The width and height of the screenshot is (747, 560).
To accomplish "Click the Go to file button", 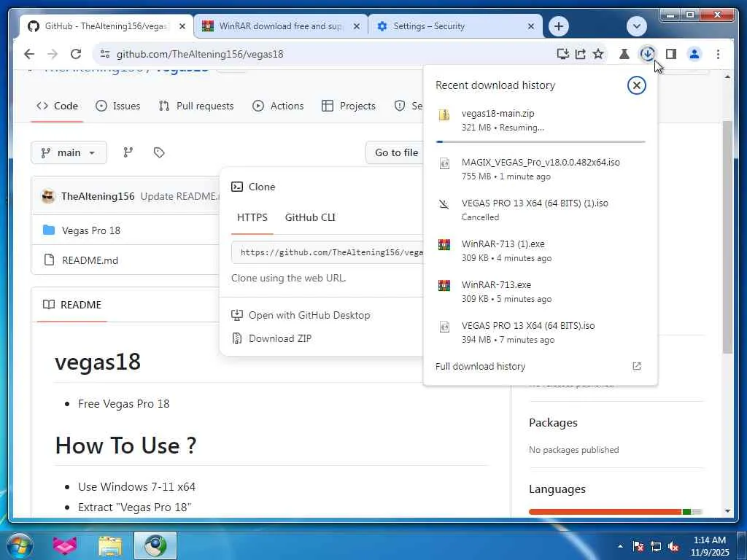I will (x=395, y=152).
